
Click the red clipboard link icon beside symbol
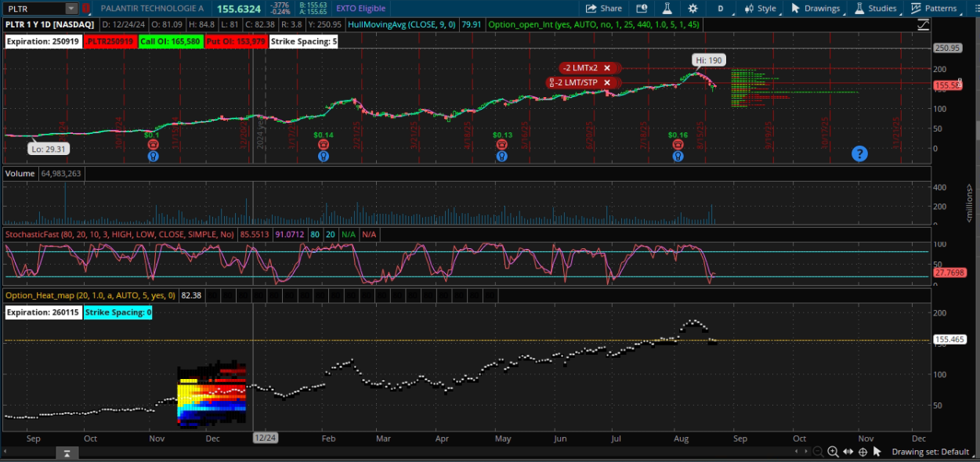pyautogui.click(x=87, y=9)
